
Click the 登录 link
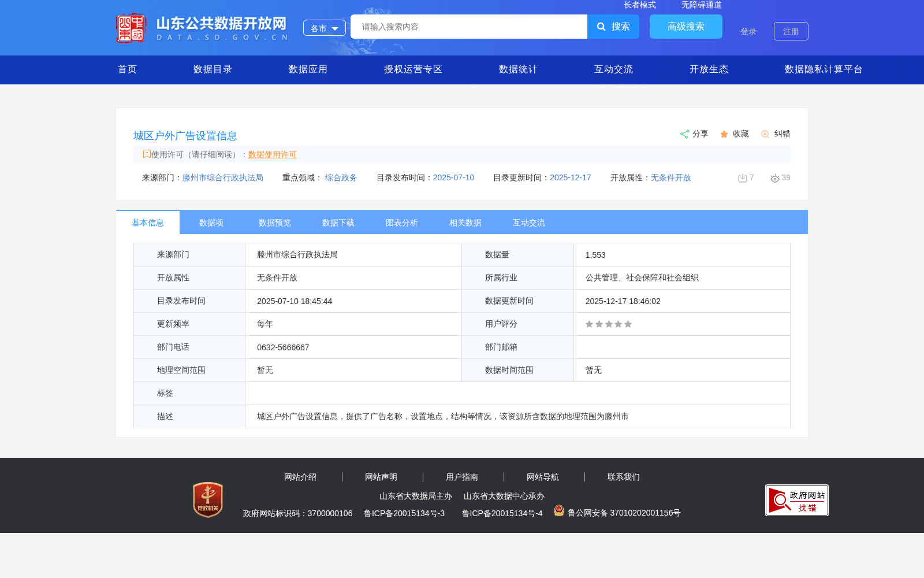748,31
